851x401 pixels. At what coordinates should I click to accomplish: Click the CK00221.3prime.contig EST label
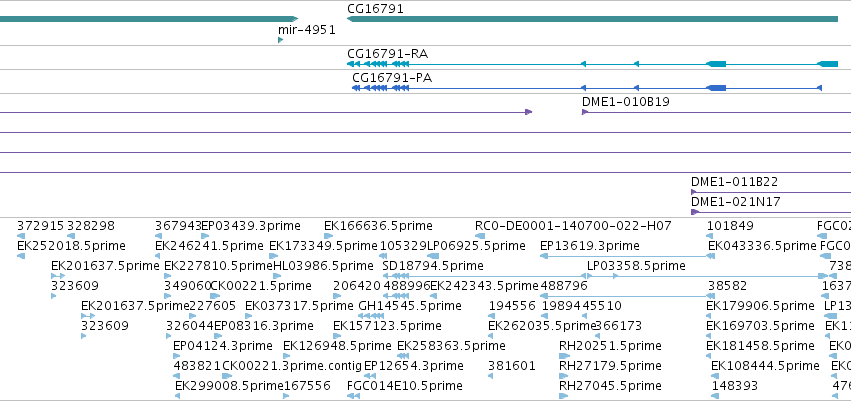pyautogui.click(x=292, y=366)
